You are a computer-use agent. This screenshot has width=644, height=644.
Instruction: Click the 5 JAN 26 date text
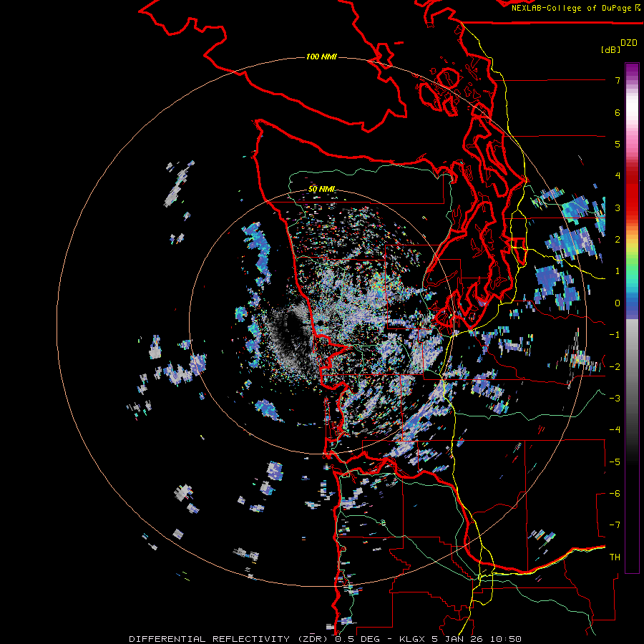[457, 639]
